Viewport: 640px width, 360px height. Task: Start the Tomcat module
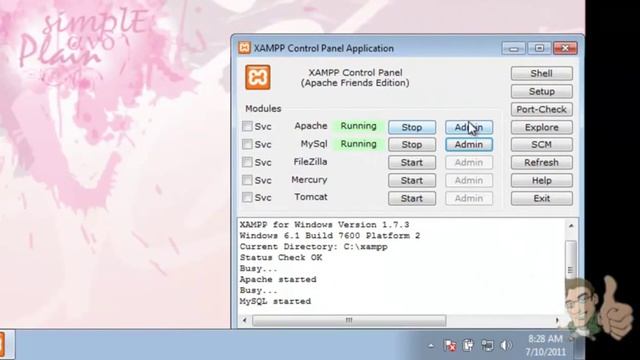412,198
